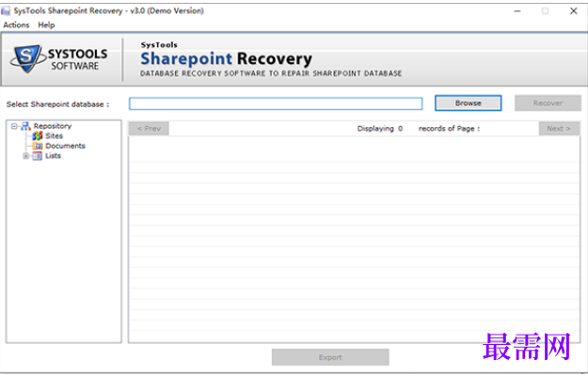The image size is (588, 376).
Task: Click the 'Select Sharepoint database :' label
Action: [x=57, y=104]
